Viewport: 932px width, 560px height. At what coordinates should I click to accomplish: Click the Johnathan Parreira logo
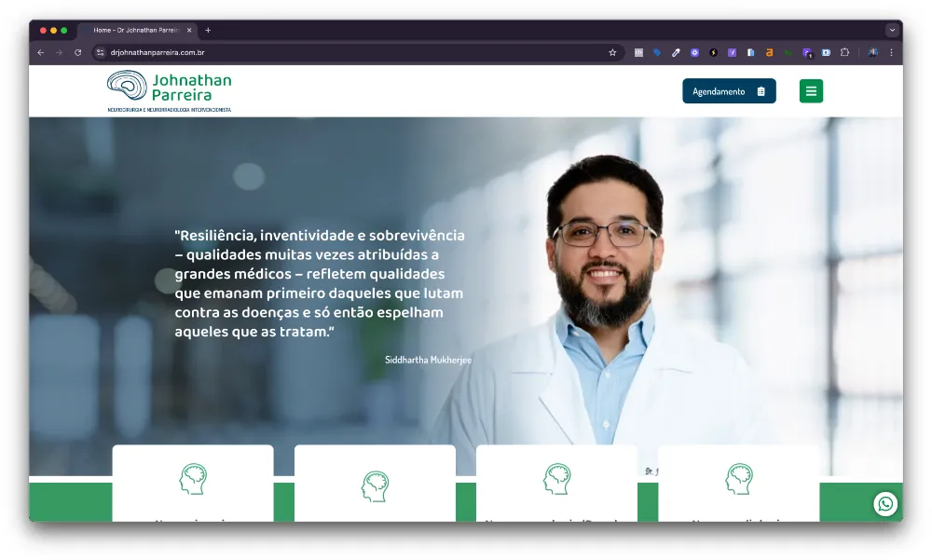coord(169,91)
